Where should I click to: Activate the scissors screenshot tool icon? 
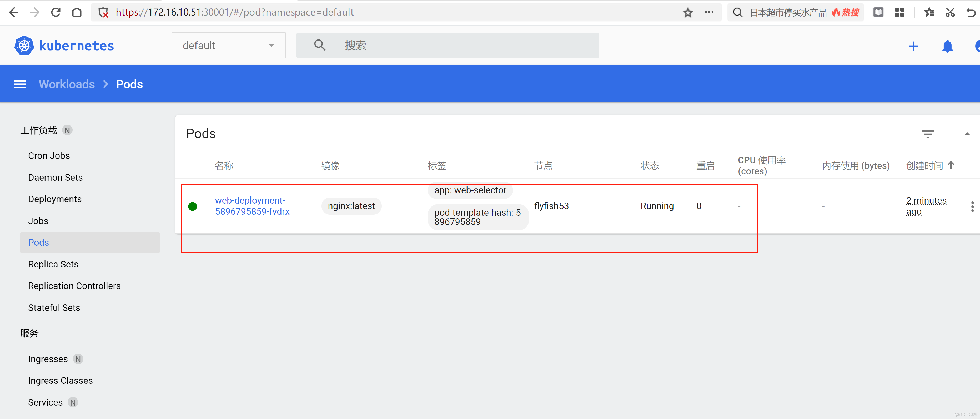point(950,13)
